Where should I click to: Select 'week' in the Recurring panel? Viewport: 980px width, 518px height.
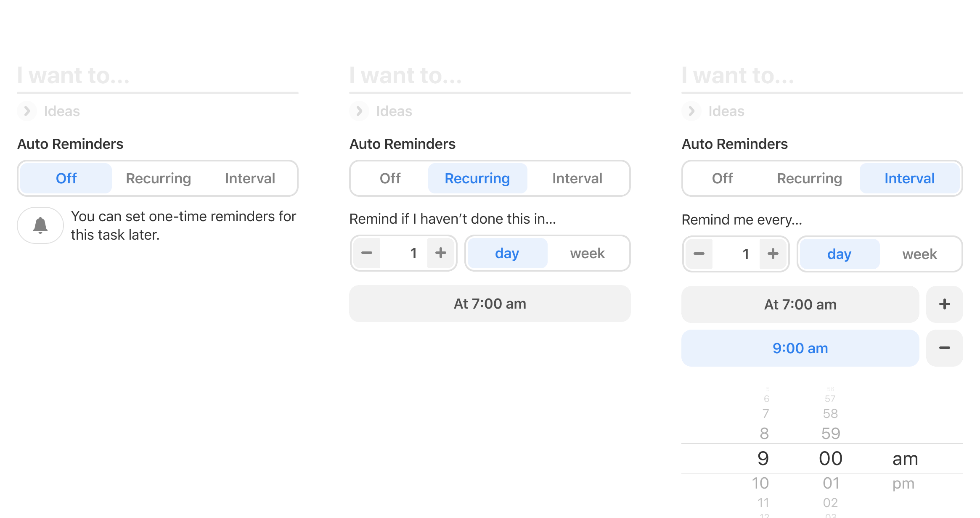point(587,253)
